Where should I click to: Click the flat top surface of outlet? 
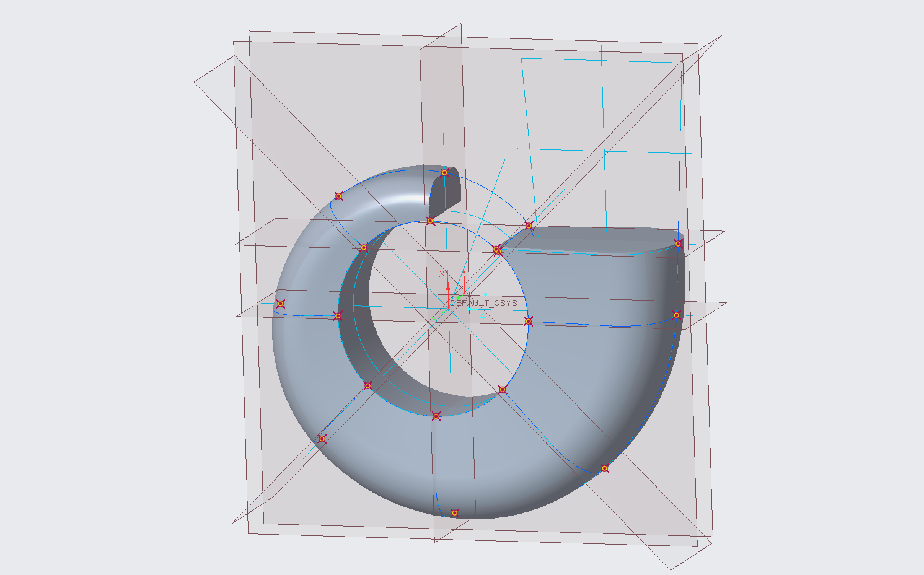[x=589, y=240]
